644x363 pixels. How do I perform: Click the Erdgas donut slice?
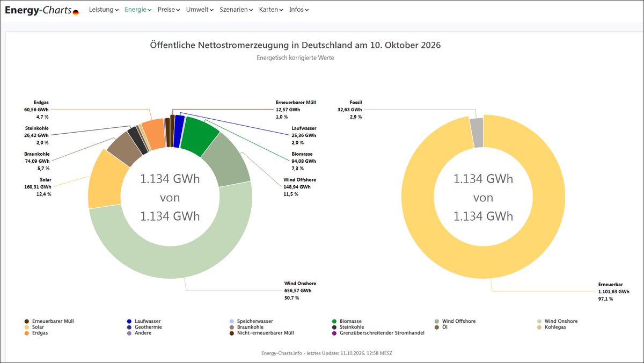(154, 134)
